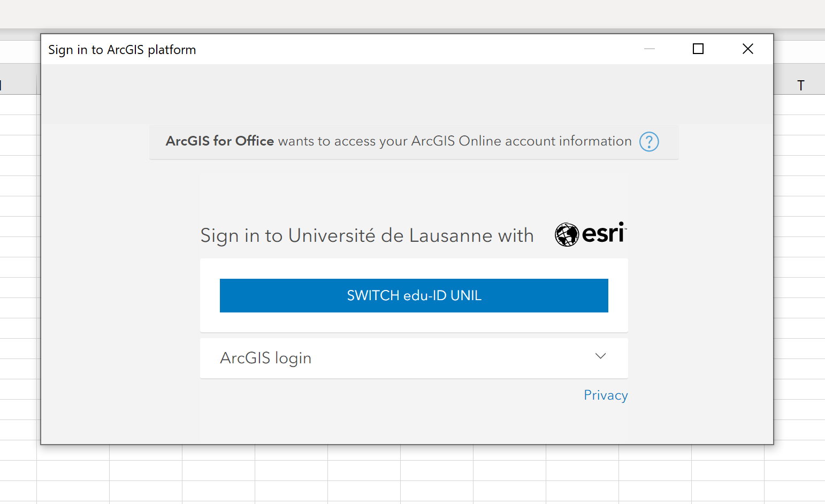Click the gray Excel ribbon area above the dialog
The width and height of the screenshot is (825, 504).
[x=412, y=14]
